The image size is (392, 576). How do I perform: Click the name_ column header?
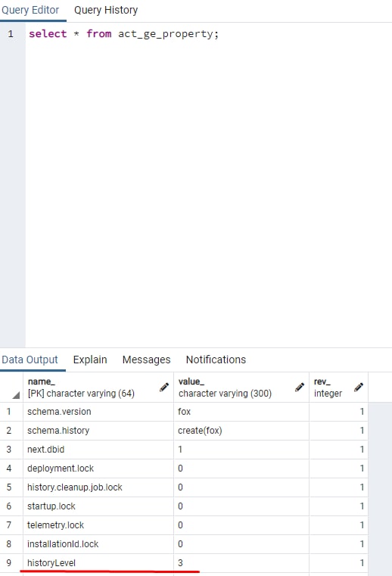coord(98,388)
